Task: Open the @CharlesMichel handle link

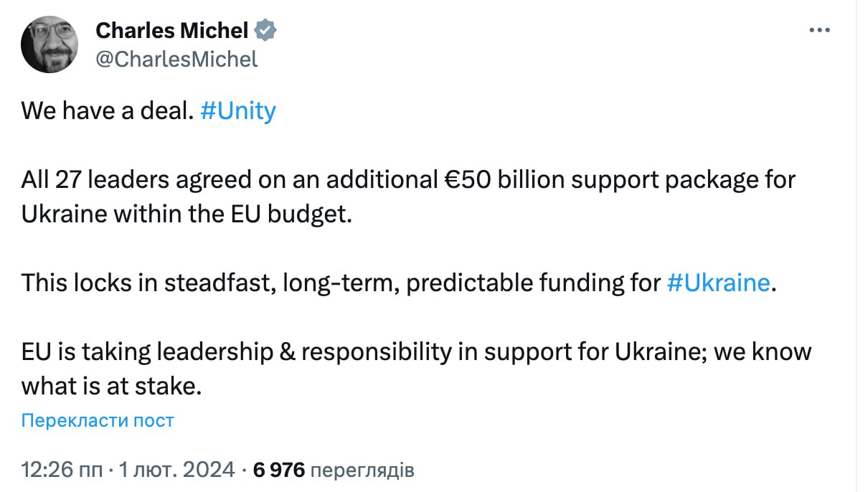Action: (176, 59)
